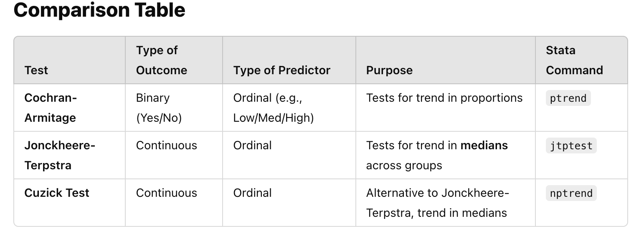Click the Binary (Yes/No) cell
The height and width of the screenshot is (236, 644).
click(159, 108)
